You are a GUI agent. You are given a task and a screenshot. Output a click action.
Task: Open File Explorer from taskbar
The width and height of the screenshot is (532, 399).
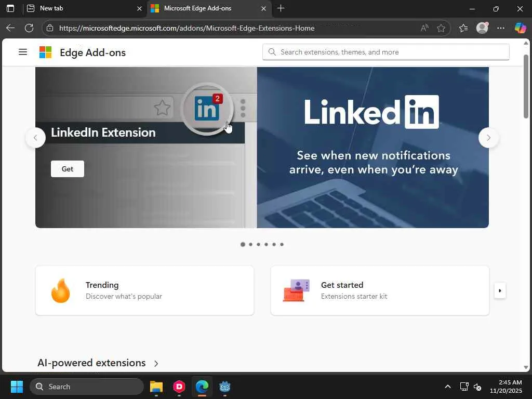tap(156, 387)
